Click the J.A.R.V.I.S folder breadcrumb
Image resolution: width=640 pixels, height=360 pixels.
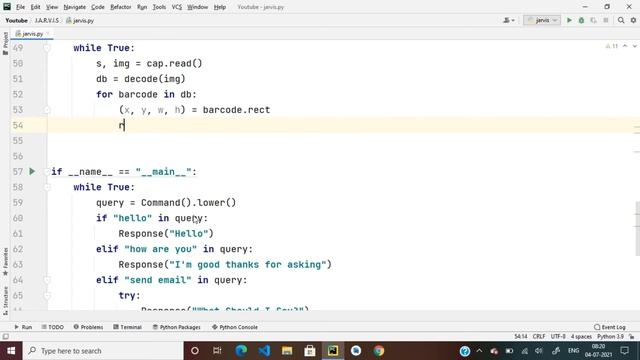pyautogui.click(x=47, y=20)
